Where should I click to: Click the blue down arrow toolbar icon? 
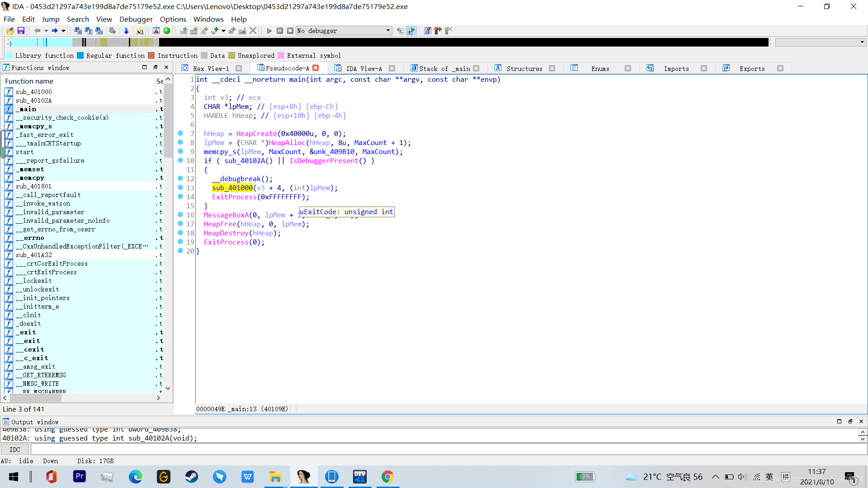tap(126, 31)
